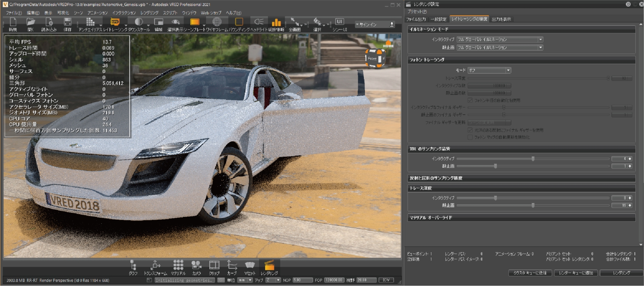
Task: Expand アンチエイリアス options arrow
Action: click(x=101, y=25)
